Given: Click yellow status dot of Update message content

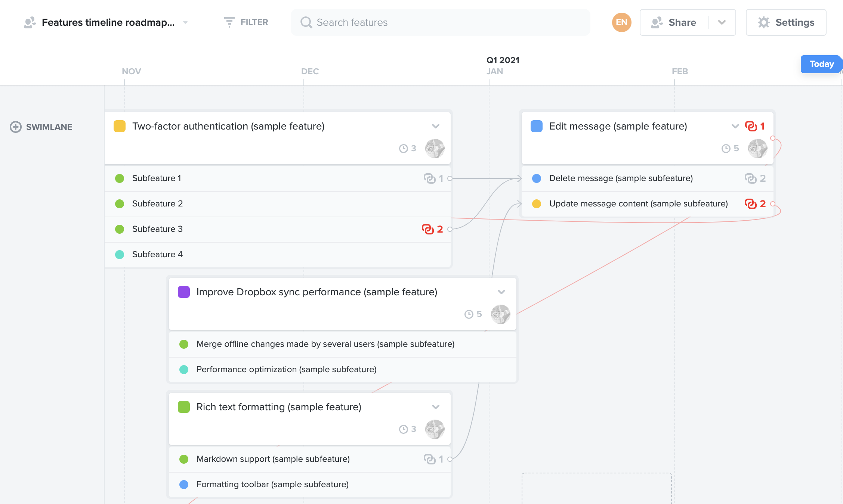Looking at the screenshot, I should click(x=537, y=204).
